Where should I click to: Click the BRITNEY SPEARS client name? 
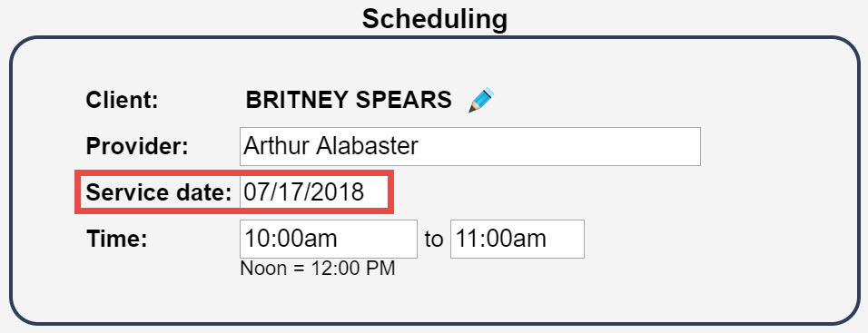coord(349,100)
